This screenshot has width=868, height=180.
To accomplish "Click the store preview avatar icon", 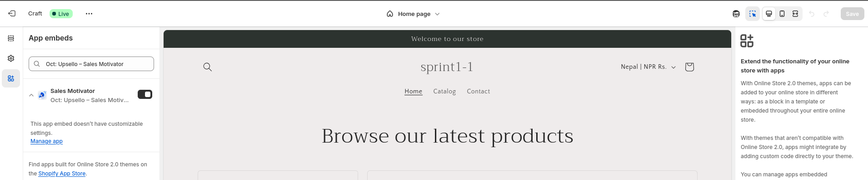I will [736, 14].
